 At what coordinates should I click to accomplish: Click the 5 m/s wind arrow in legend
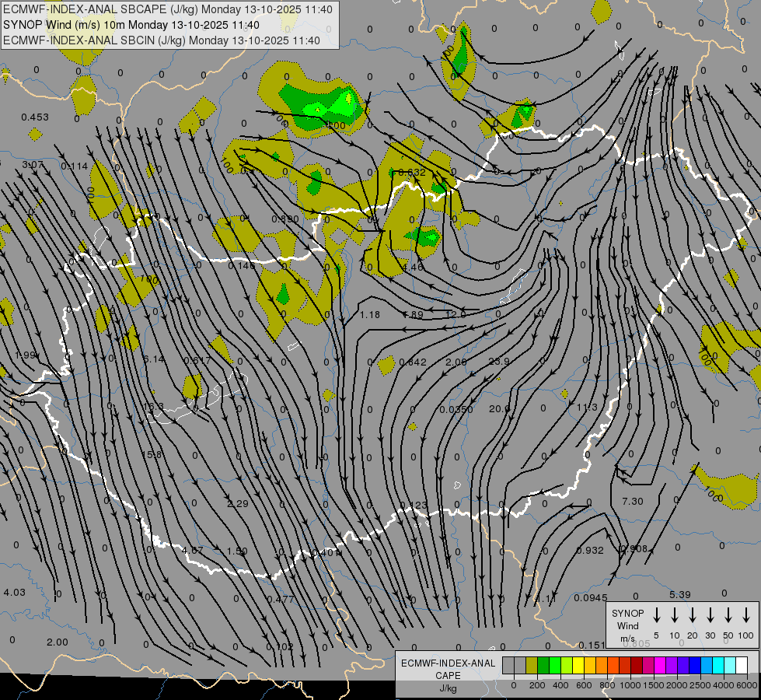tap(657, 615)
